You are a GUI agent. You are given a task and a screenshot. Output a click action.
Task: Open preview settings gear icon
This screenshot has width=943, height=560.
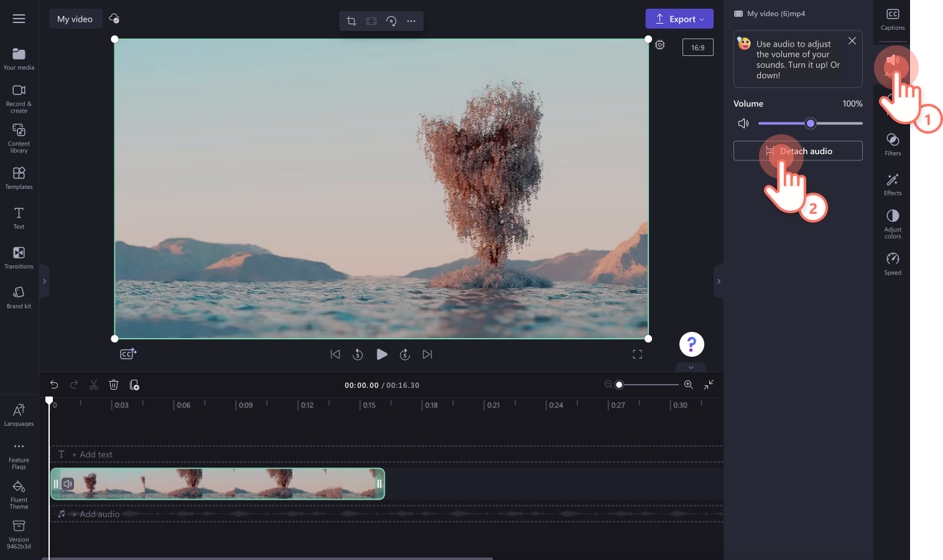click(x=660, y=45)
